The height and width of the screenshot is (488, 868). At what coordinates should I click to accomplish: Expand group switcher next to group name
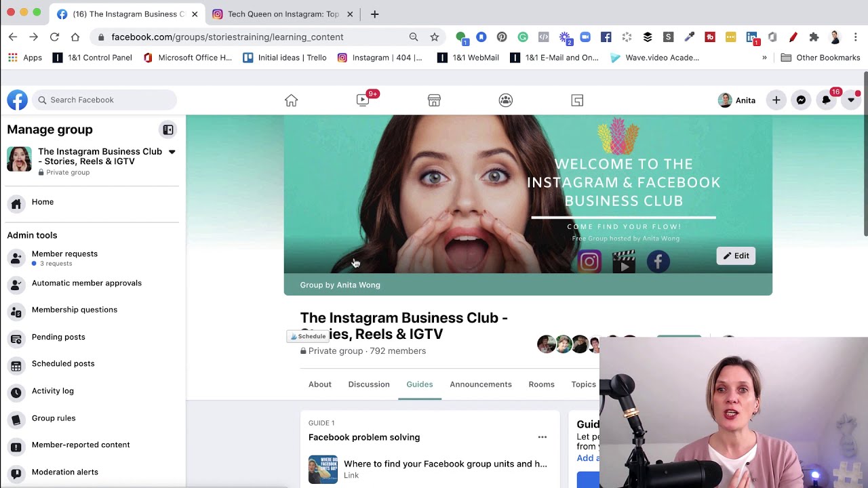coord(172,152)
